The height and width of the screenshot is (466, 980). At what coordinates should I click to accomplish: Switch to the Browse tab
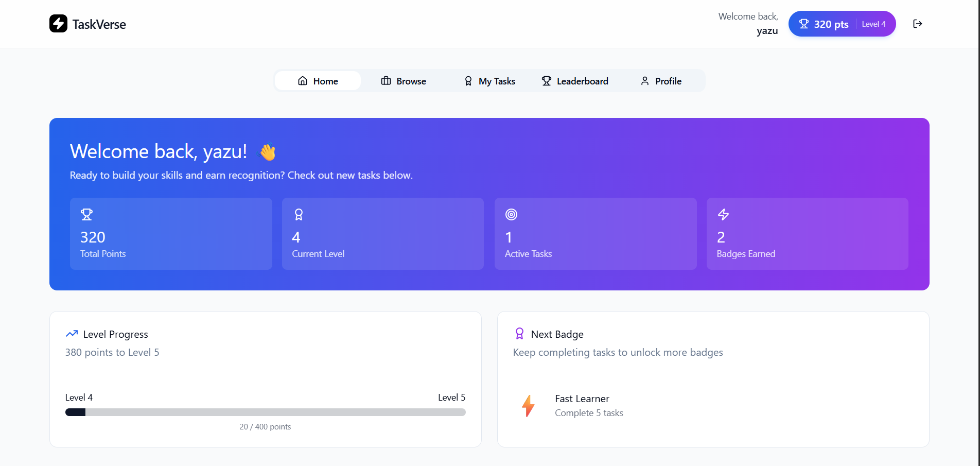coord(404,81)
